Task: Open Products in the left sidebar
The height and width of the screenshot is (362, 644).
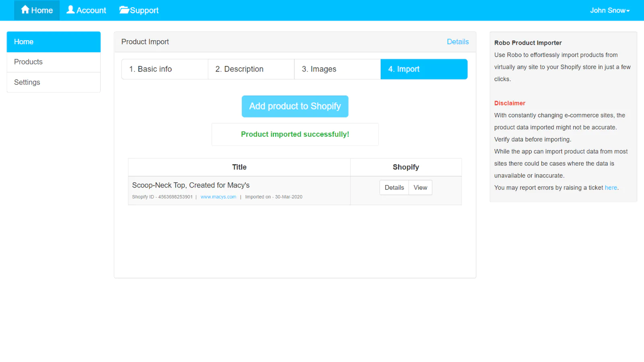Action: click(54, 62)
